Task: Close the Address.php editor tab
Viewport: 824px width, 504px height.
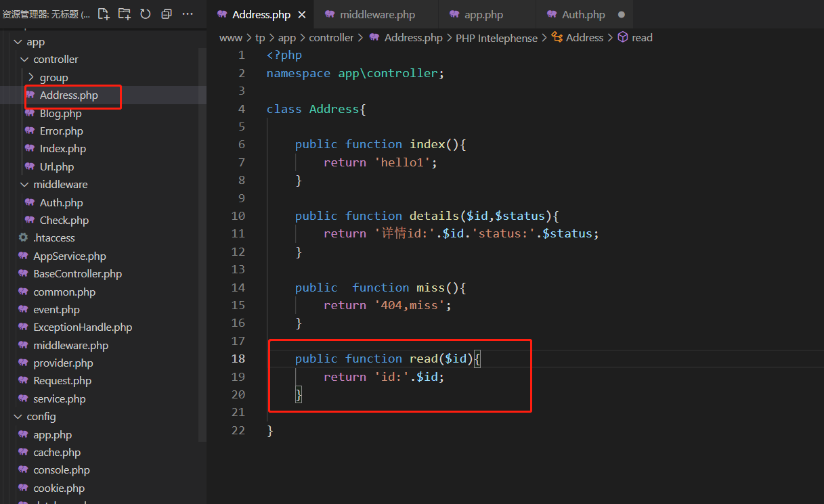Action: 302,14
